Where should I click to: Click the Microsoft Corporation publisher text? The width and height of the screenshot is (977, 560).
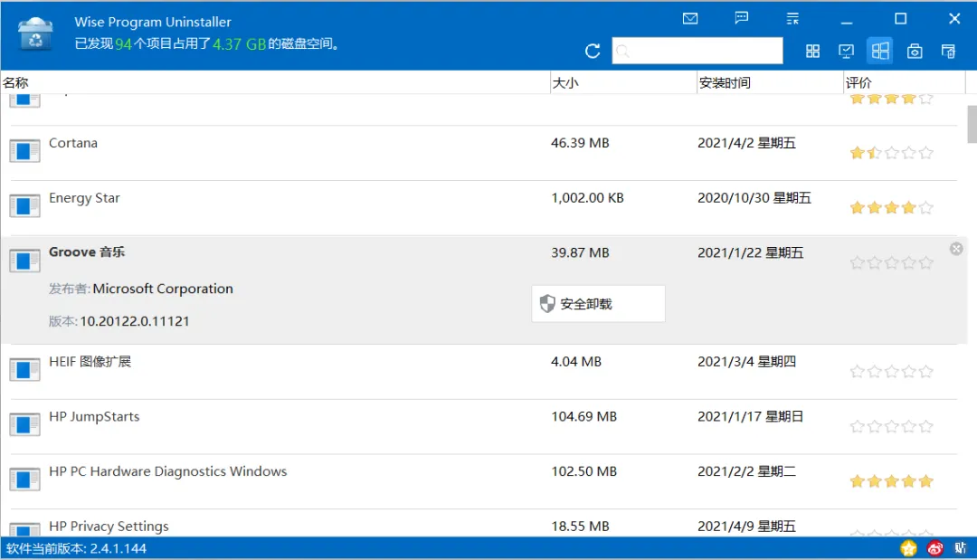coord(163,289)
